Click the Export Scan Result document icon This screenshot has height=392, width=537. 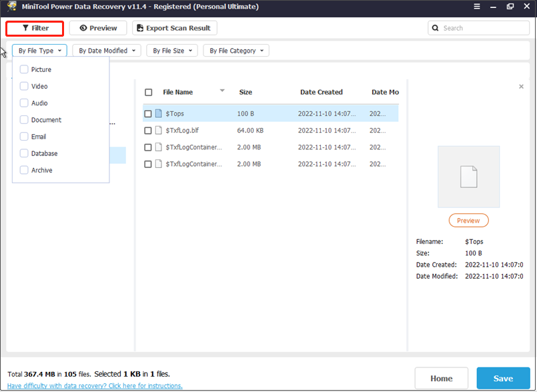pos(139,28)
